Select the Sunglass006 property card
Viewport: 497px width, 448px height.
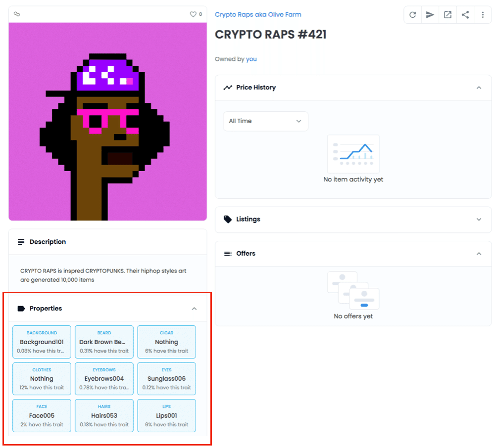pos(167,379)
